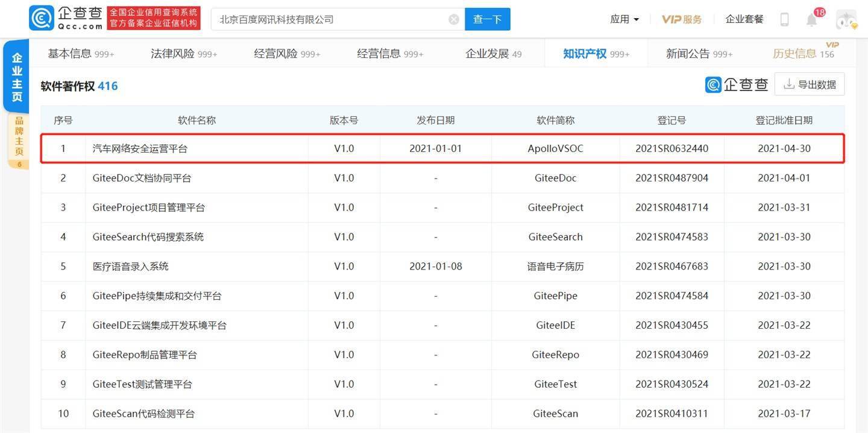Clear the search box text
Image resolution: width=868 pixels, height=433 pixels.
click(454, 19)
